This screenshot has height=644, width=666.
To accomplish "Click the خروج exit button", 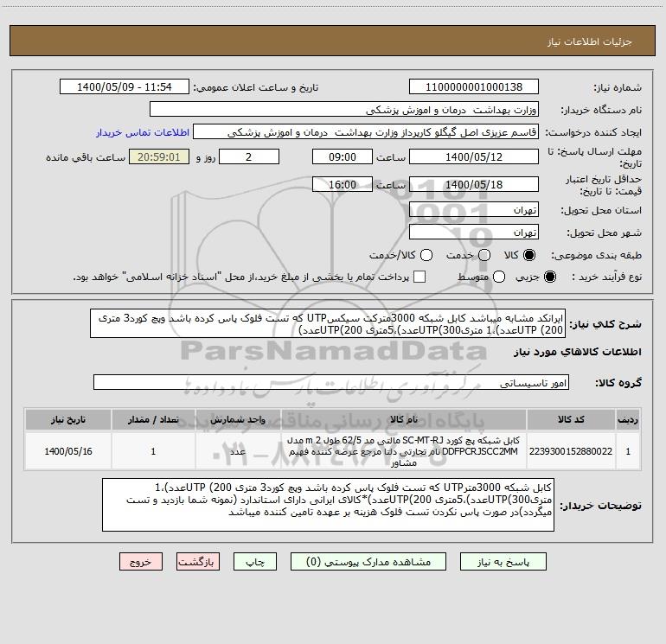I will [x=141, y=562].
